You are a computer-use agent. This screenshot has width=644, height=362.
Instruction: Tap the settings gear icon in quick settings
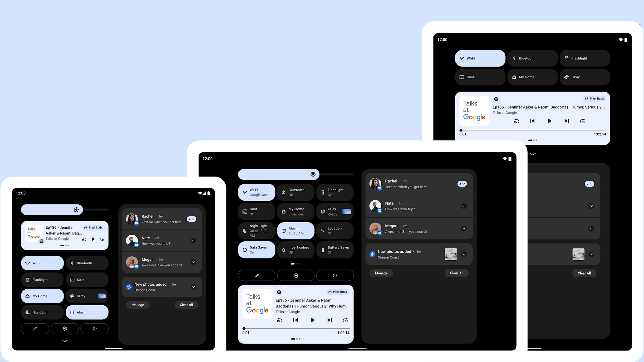[x=296, y=275]
